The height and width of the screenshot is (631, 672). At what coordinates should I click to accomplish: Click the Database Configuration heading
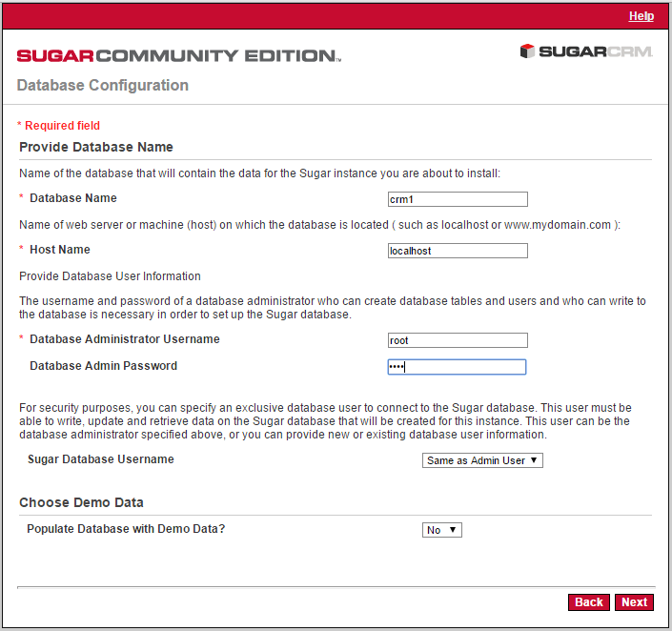103,85
